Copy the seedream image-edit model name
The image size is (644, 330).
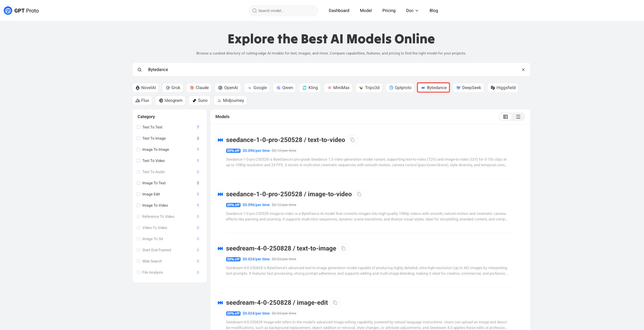point(335,303)
